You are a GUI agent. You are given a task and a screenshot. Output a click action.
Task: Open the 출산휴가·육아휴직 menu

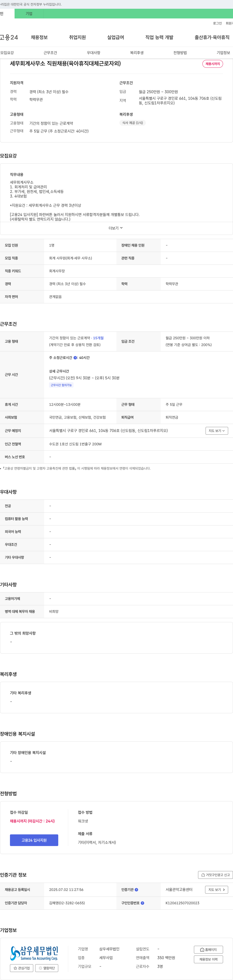tap(212, 37)
